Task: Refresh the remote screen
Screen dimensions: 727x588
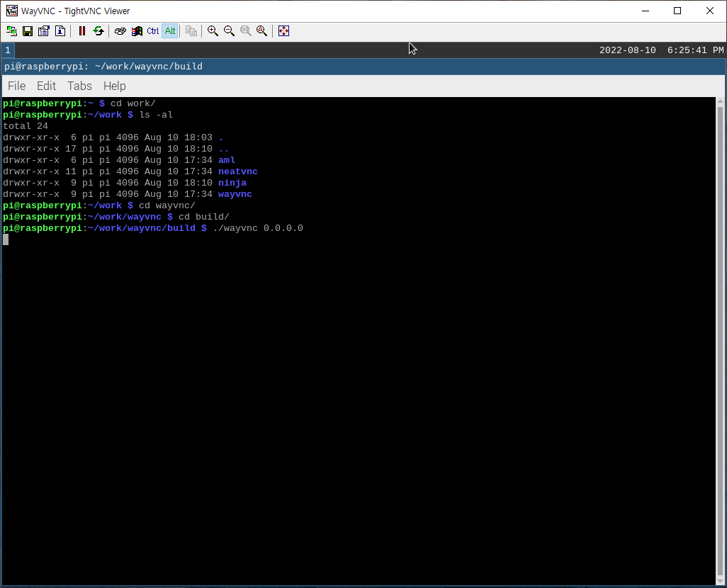Action: [x=98, y=31]
